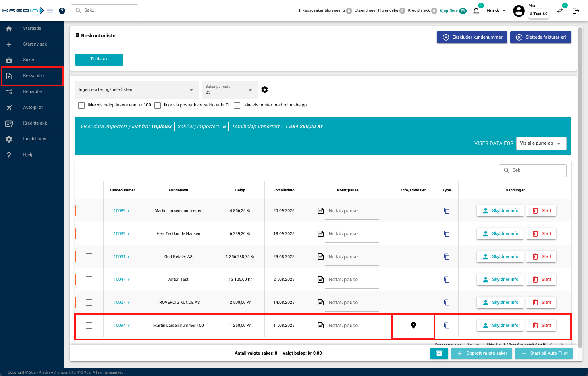Click the 'Ekskluder kundenummer' button

coord(472,37)
